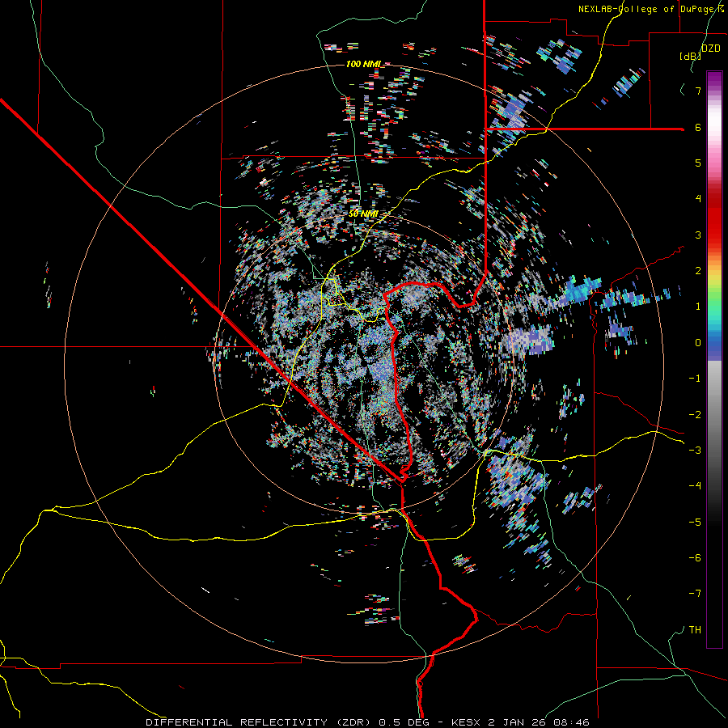Click the KESX station identifier

pos(466,722)
